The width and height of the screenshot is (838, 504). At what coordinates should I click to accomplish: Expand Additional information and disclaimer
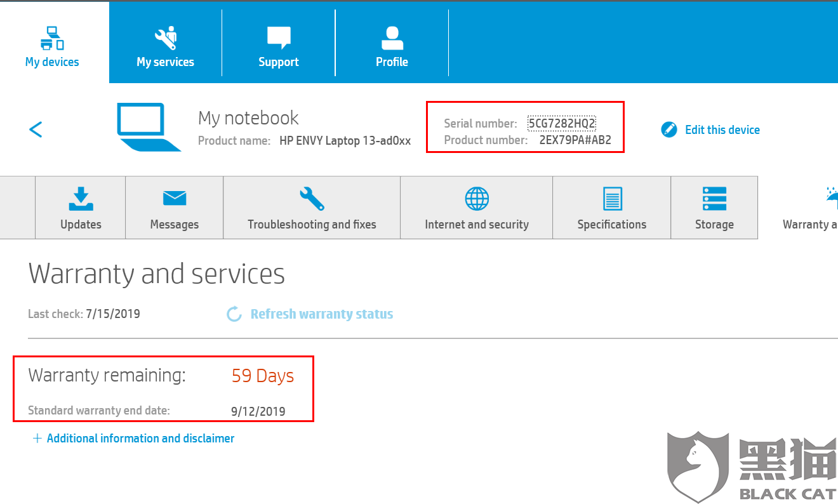(x=140, y=438)
